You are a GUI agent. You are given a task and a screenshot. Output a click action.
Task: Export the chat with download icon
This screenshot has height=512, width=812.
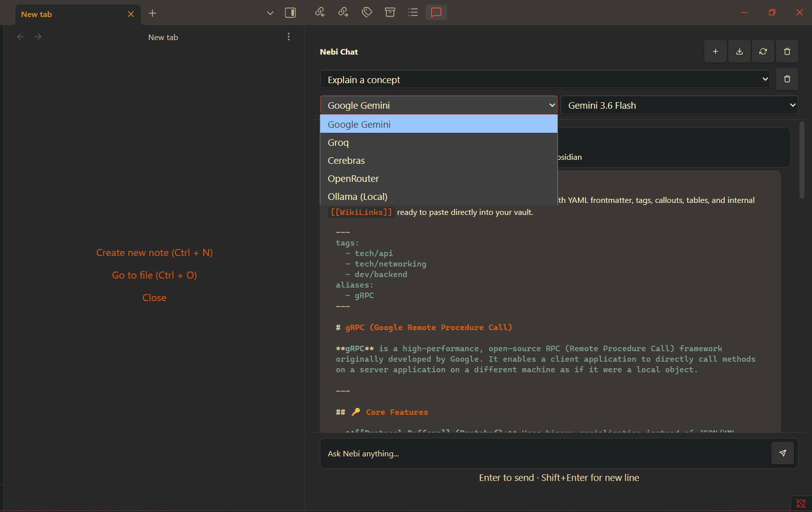[739, 52]
